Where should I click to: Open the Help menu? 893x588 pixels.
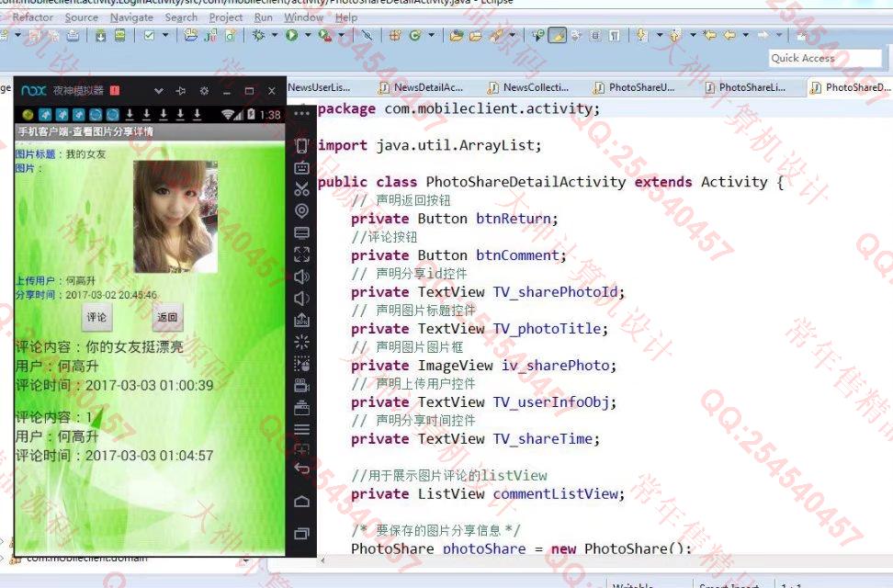[346, 17]
